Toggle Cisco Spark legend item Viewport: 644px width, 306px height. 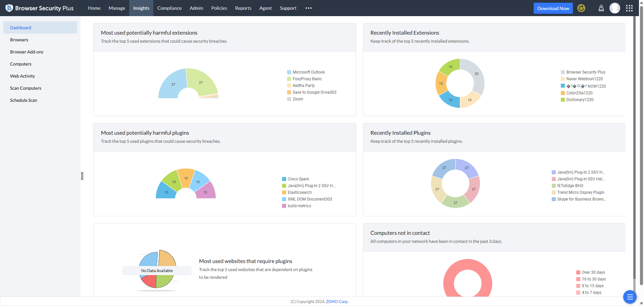298,179
